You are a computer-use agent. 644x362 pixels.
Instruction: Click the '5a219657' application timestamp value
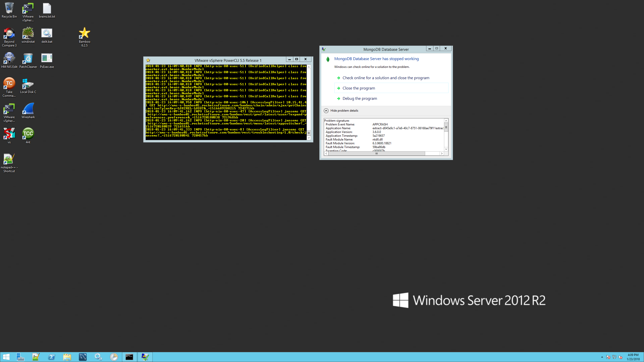379,136
